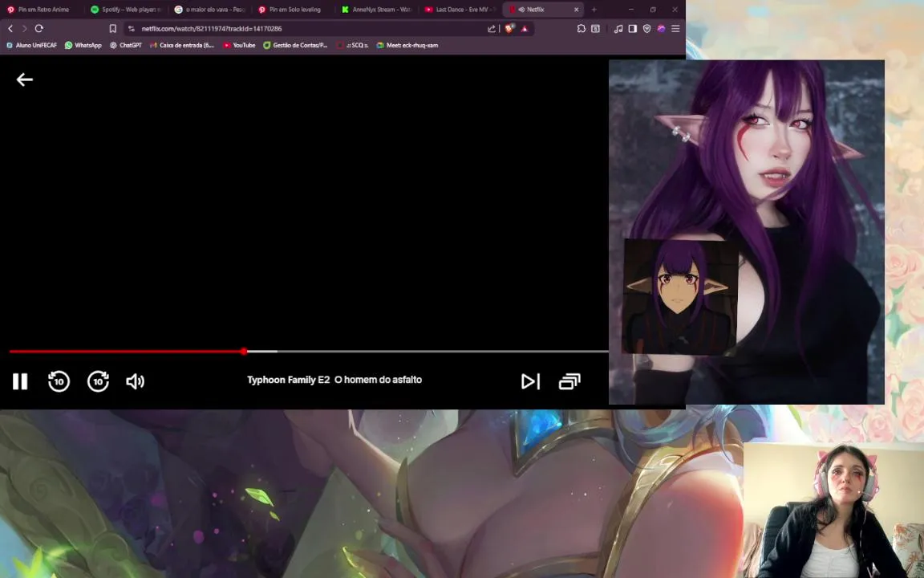Go back with the player arrow
The width and height of the screenshot is (924, 578).
tap(24, 79)
